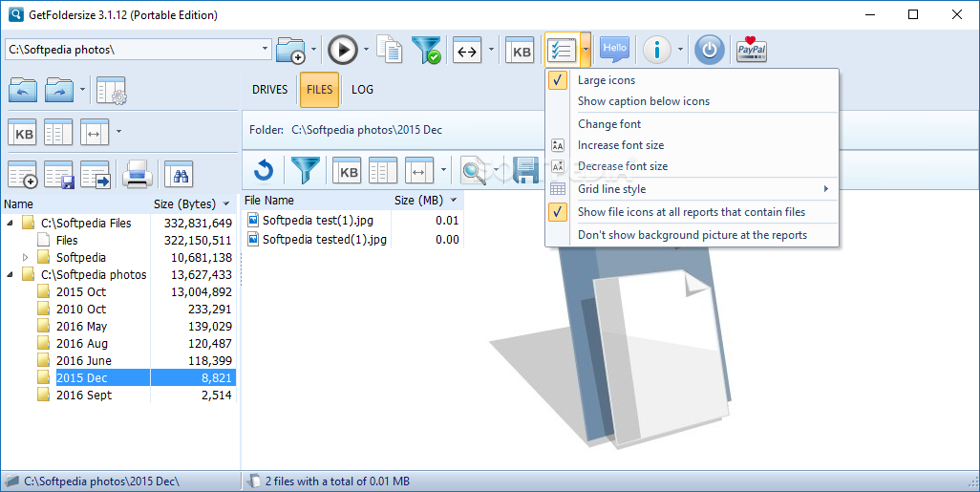The image size is (980, 492).
Task: Select the Files item under Softpedia Files
Action: click(66, 240)
